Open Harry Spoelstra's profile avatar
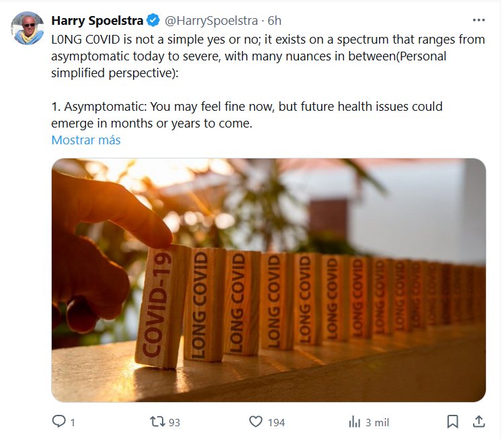The height and width of the screenshot is (439, 504). pyautogui.click(x=28, y=28)
